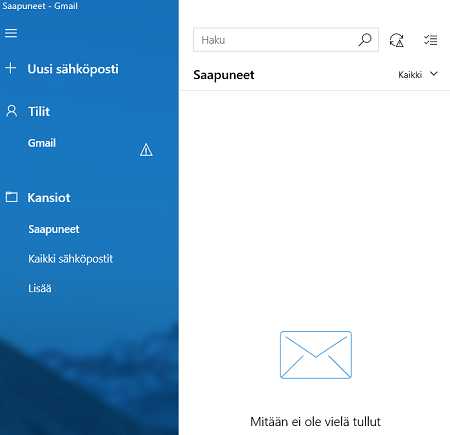Screen dimensions: 450x435
Task: Click the Gmail account warning triangle
Action: (x=146, y=150)
